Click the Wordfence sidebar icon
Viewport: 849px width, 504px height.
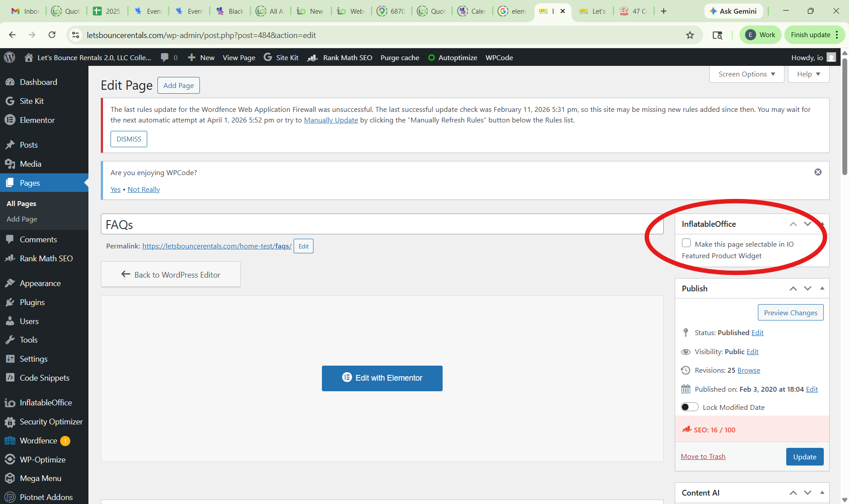point(10,440)
